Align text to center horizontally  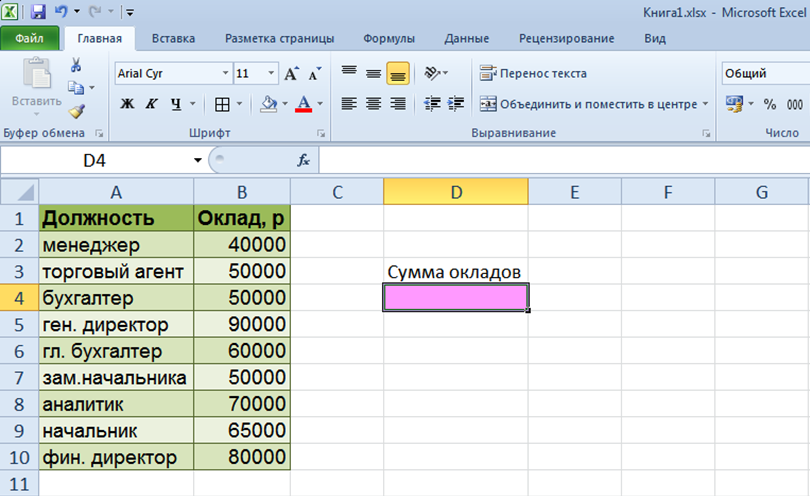click(x=373, y=104)
